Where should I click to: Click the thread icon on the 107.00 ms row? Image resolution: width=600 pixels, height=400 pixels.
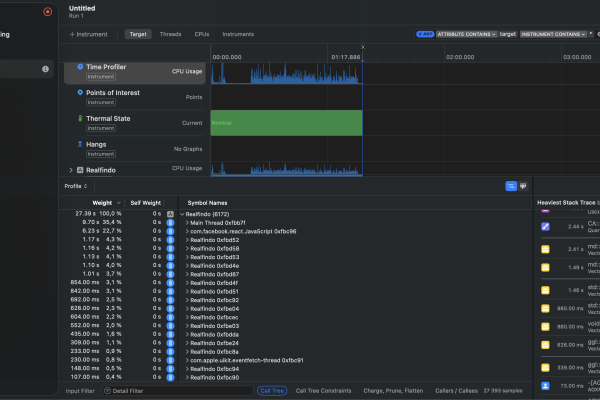click(170, 377)
